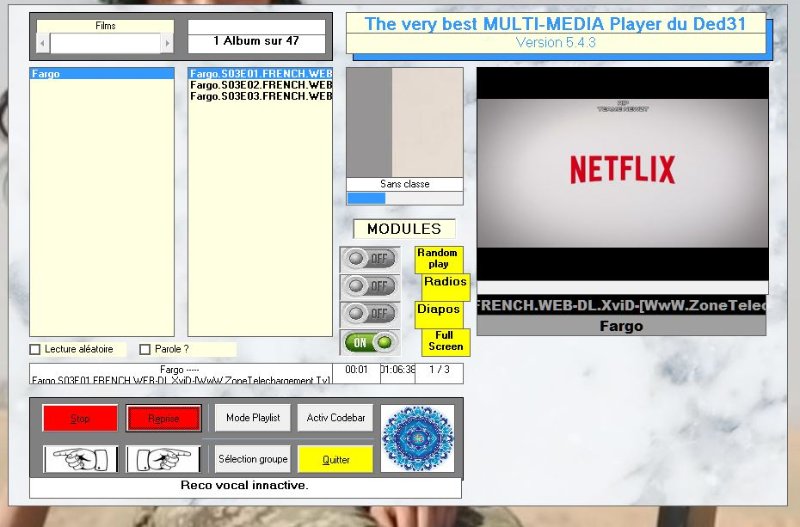800x527 pixels.
Task: Enable the Lecture aléatoire checkbox
Action: tap(36, 350)
